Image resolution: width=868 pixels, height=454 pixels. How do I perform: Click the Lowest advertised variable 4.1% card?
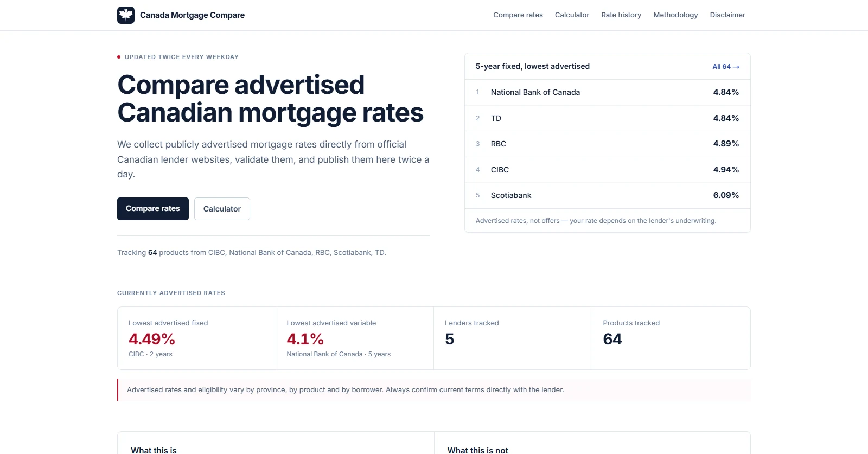point(355,338)
